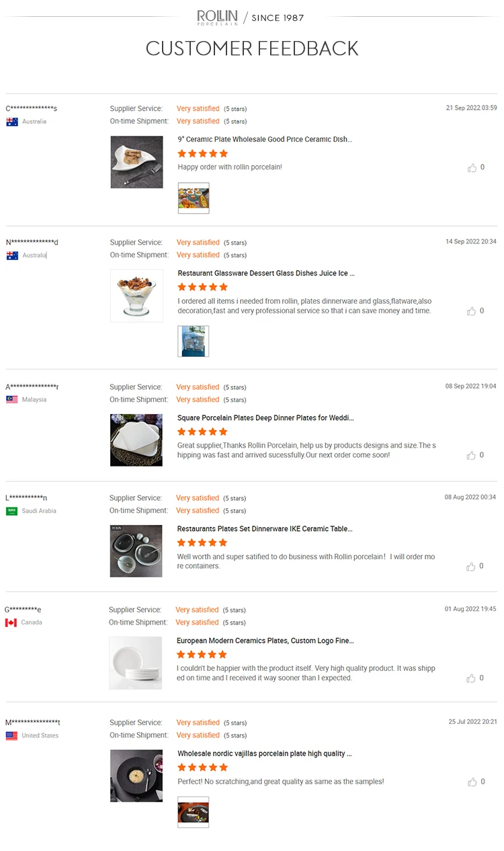
Task: Enlarge customer photo under the glassware review
Action: pos(194,341)
